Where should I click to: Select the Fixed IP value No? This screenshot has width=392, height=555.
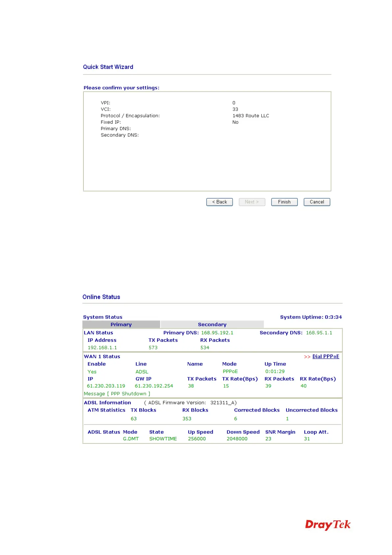(x=235, y=122)
